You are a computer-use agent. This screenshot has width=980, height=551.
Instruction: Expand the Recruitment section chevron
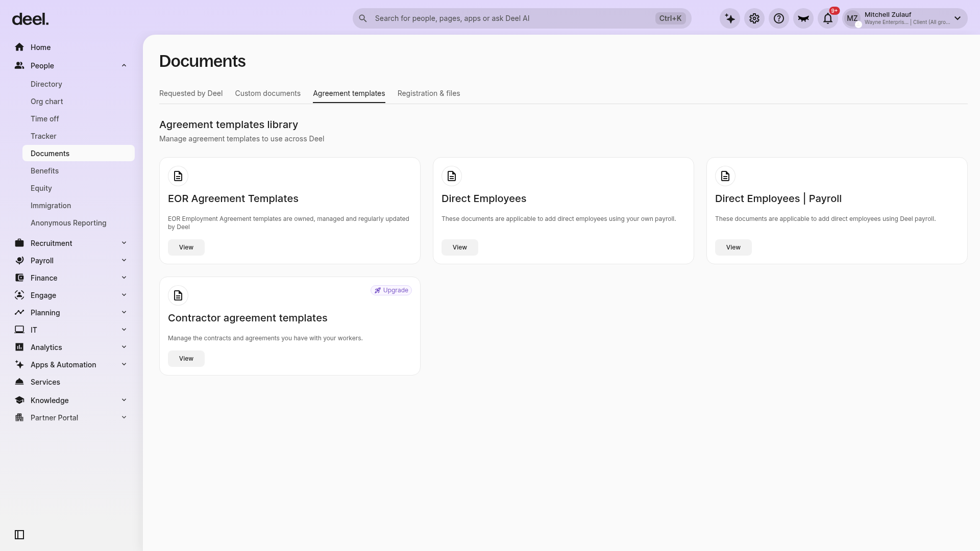pyautogui.click(x=124, y=243)
